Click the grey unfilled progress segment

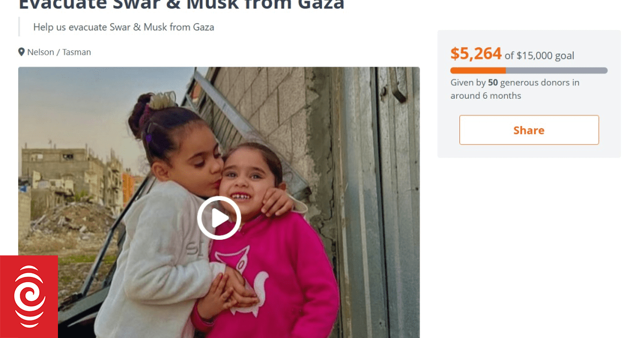(557, 70)
